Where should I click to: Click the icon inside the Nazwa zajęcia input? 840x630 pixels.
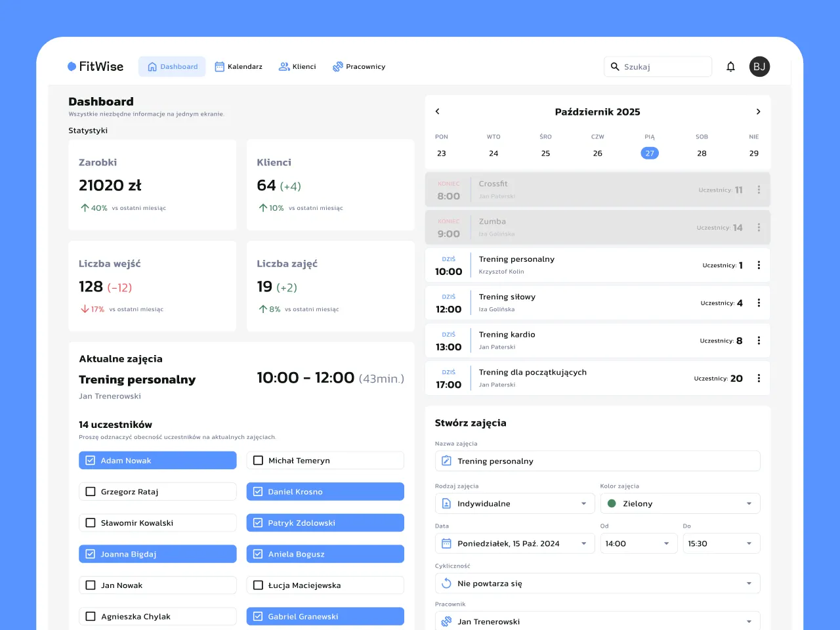(x=448, y=461)
